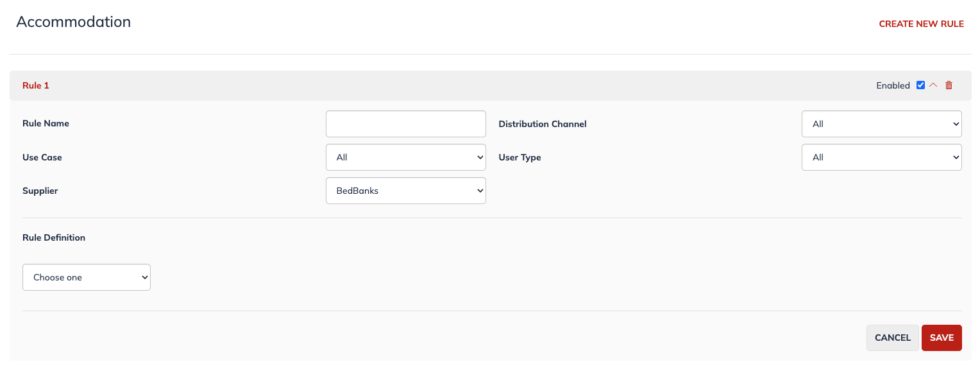Click the red SAVE button
980x369 pixels.
tap(942, 338)
